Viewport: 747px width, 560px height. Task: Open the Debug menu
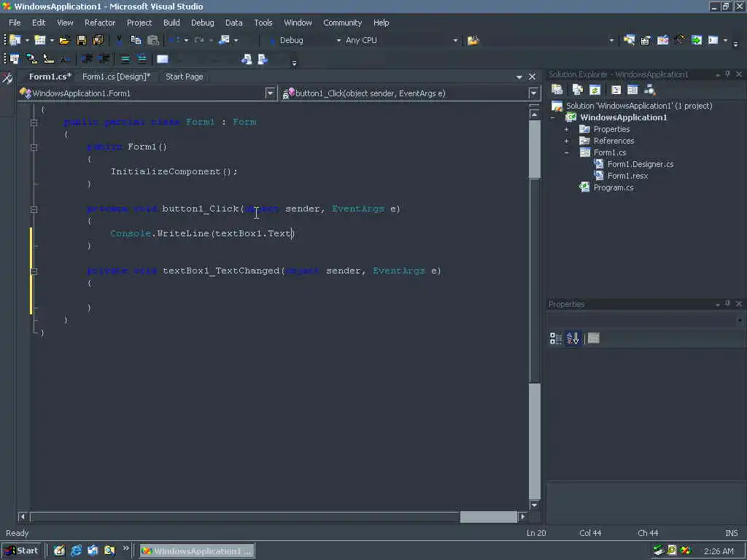point(203,23)
